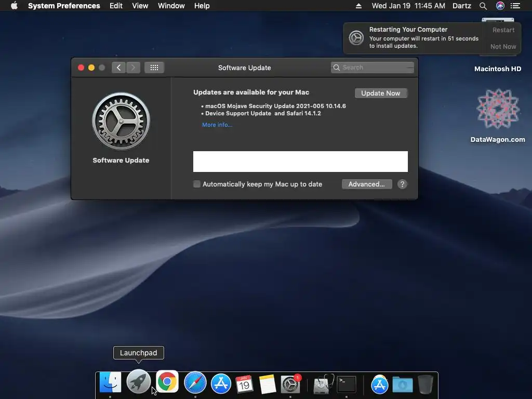Select Macintosh HD on the desktop
The height and width of the screenshot is (399, 532).
pos(498,69)
